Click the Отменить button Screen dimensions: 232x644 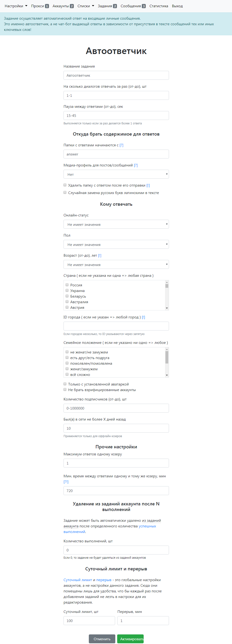click(102, 639)
